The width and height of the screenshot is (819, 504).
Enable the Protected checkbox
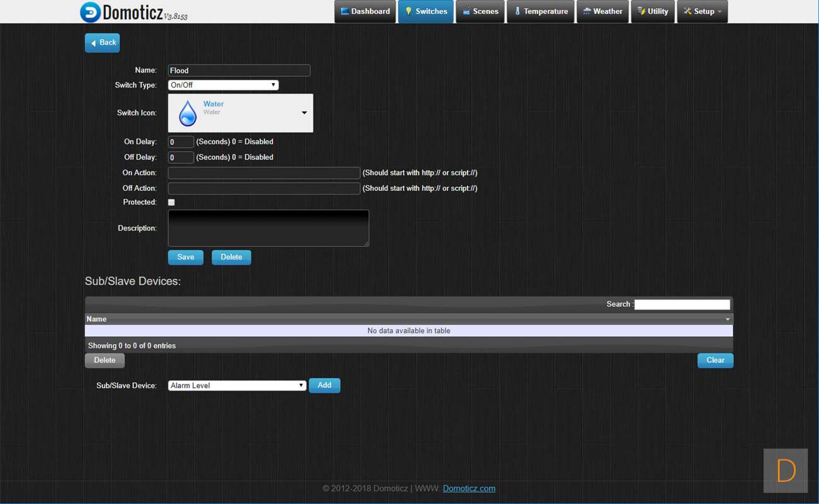[x=171, y=202]
